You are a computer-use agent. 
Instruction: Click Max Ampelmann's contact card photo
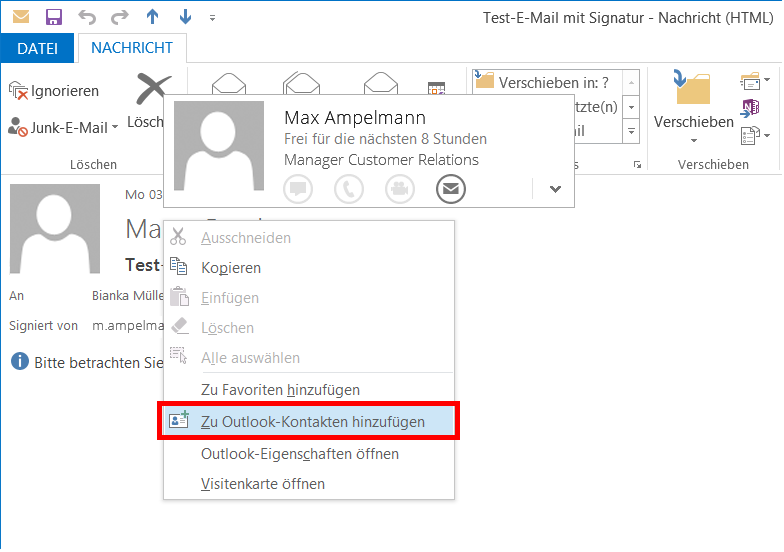point(219,146)
